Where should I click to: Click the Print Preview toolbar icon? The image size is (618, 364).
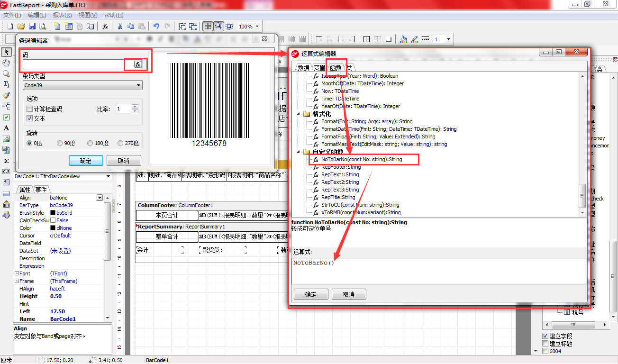pos(43,27)
